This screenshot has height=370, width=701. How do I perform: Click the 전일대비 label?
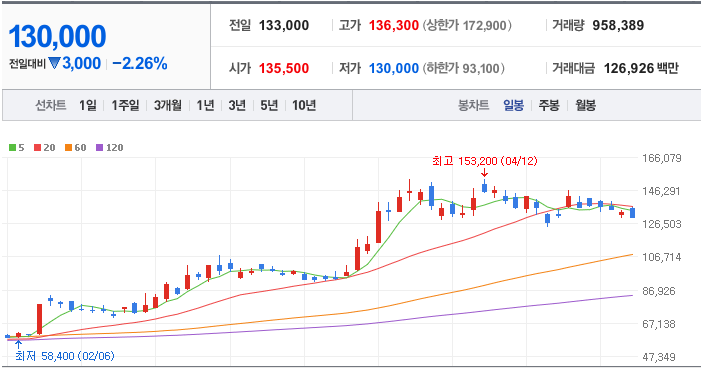(x=27, y=64)
